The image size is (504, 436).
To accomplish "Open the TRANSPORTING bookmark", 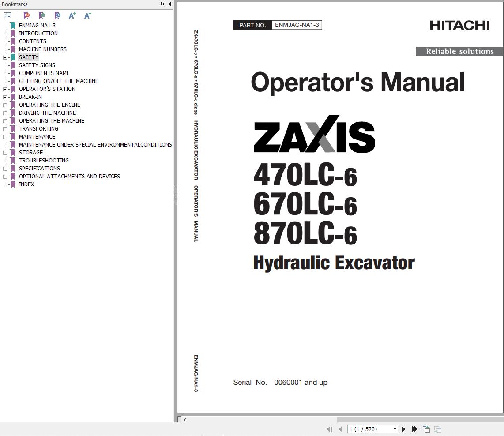I will [38, 129].
